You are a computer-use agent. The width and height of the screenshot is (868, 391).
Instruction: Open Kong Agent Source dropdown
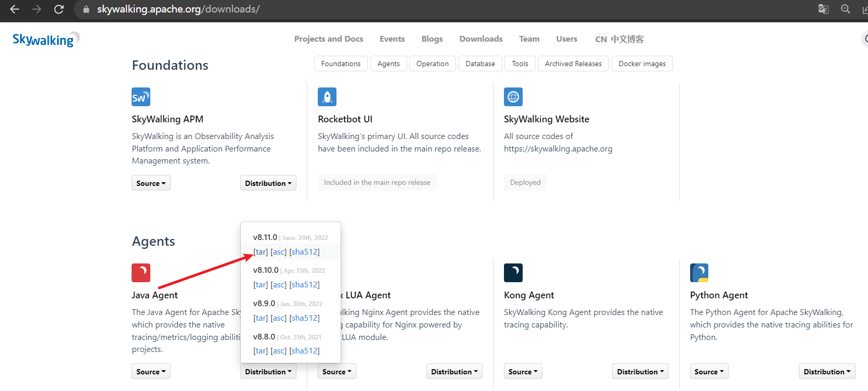[x=523, y=372]
